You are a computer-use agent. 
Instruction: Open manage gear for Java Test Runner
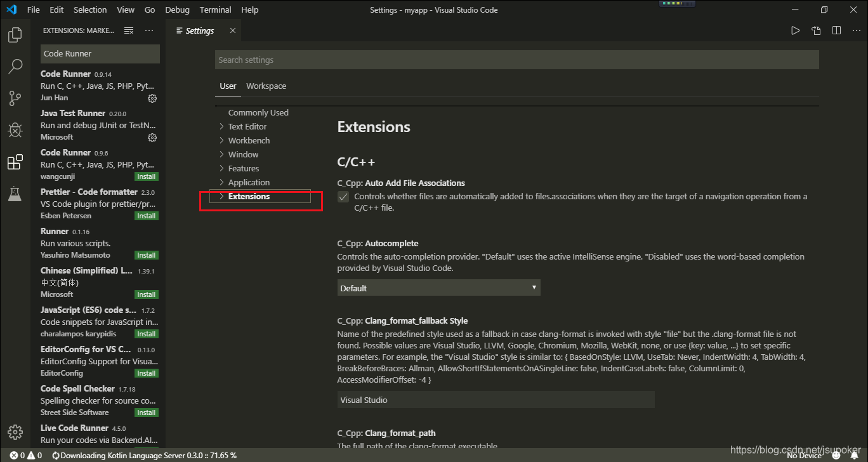tap(152, 138)
